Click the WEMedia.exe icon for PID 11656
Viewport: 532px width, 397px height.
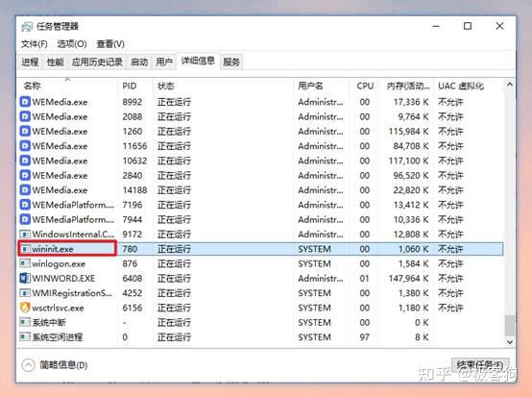(25, 146)
